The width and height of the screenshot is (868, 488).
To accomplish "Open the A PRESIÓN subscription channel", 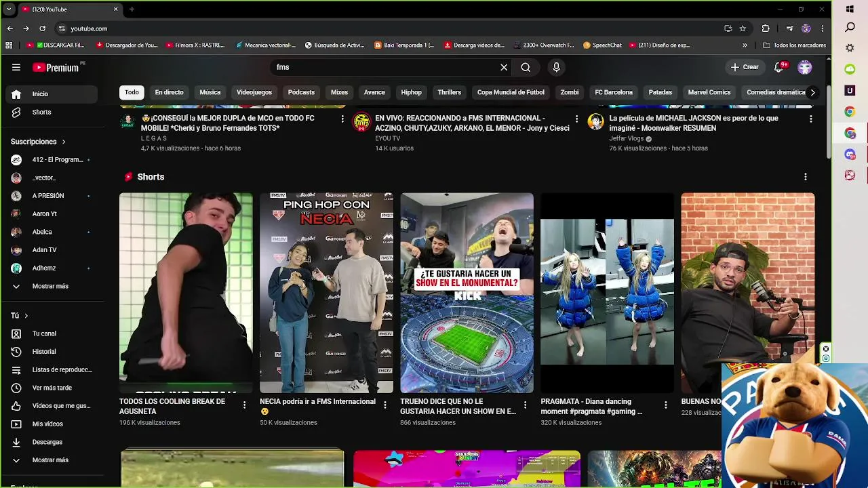I will click(x=52, y=196).
